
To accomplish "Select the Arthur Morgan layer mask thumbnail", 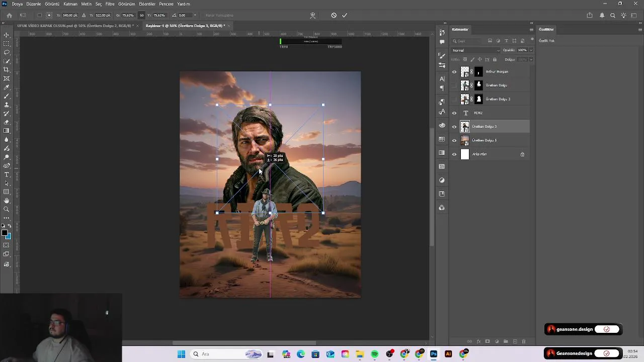I will click(478, 72).
